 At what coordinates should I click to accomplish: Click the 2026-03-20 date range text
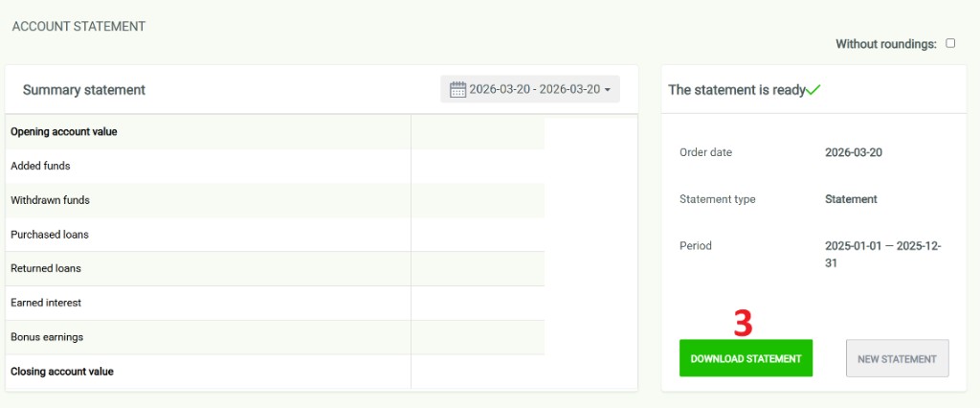[x=534, y=90]
